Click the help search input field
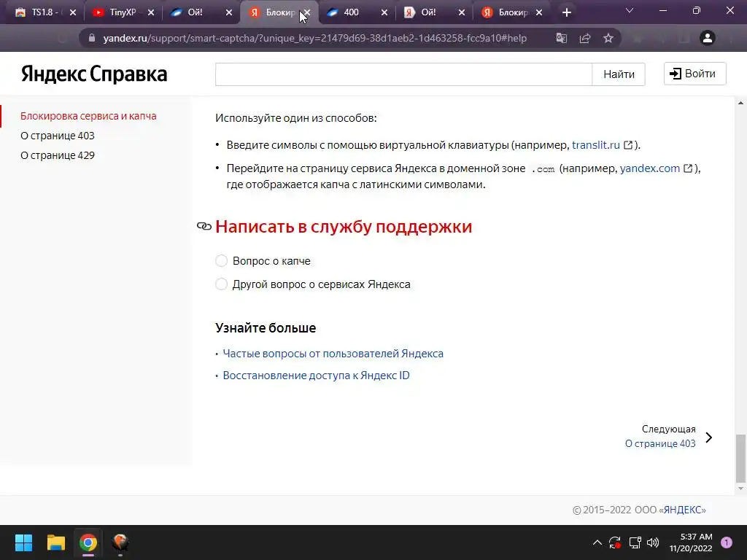Image resolution: width=747 pixels, height=560 pixels. click(403, 74)
